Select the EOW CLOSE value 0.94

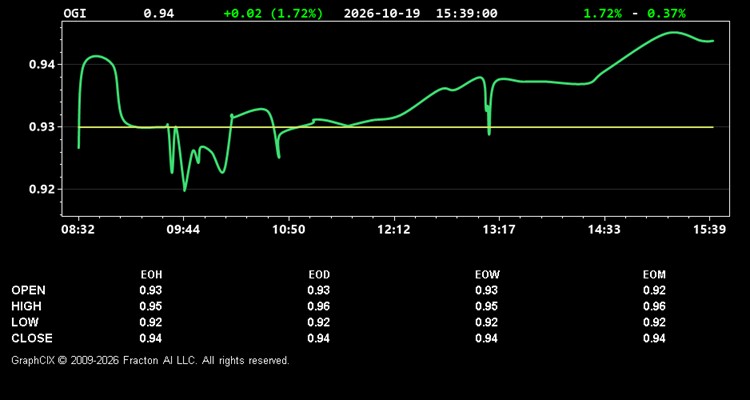[486, 338]
